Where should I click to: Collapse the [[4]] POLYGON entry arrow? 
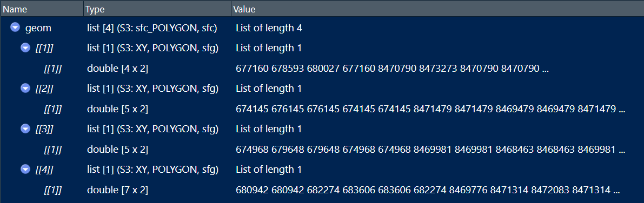click(25, 169)
